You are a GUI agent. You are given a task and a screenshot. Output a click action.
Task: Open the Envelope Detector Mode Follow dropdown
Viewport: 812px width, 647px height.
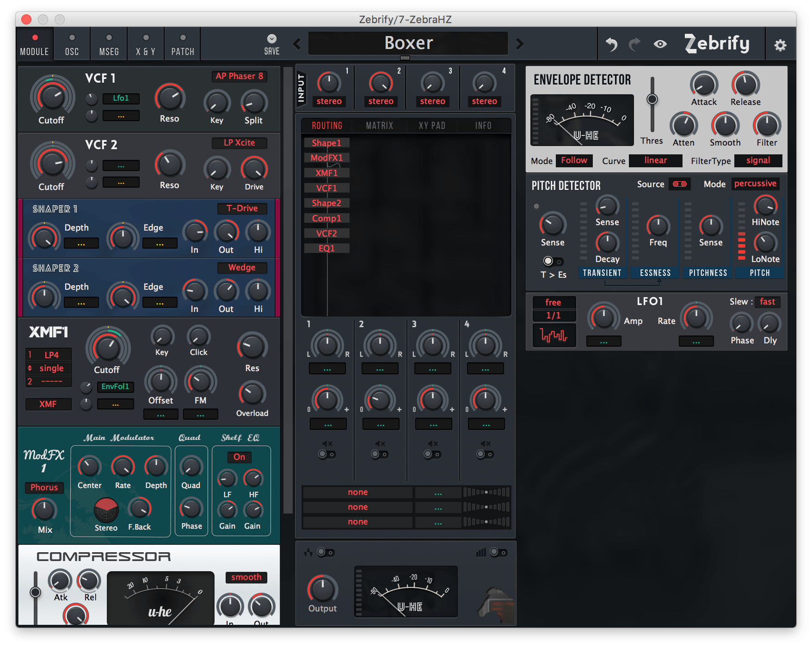tap(574, 160)
